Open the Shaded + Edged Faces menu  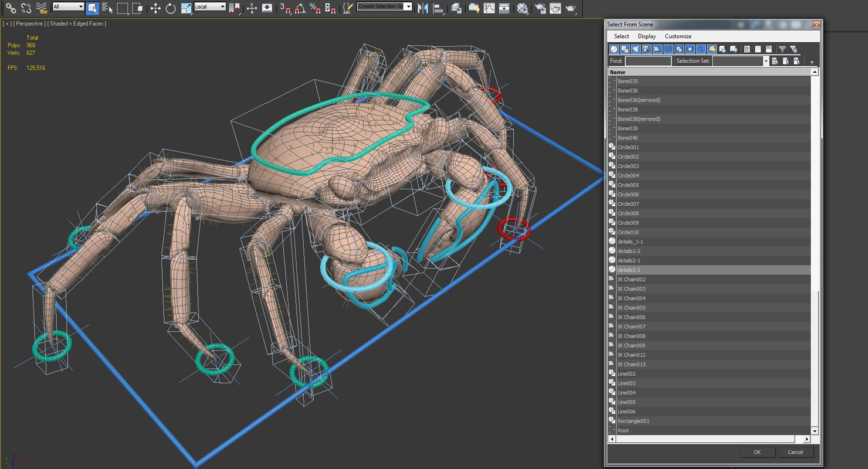[77, 23]
